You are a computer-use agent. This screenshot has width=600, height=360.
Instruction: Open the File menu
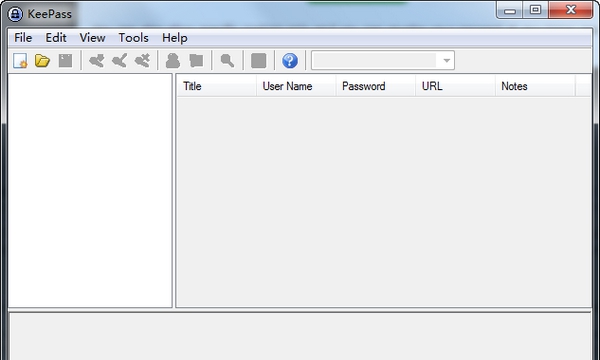(23, 38)
